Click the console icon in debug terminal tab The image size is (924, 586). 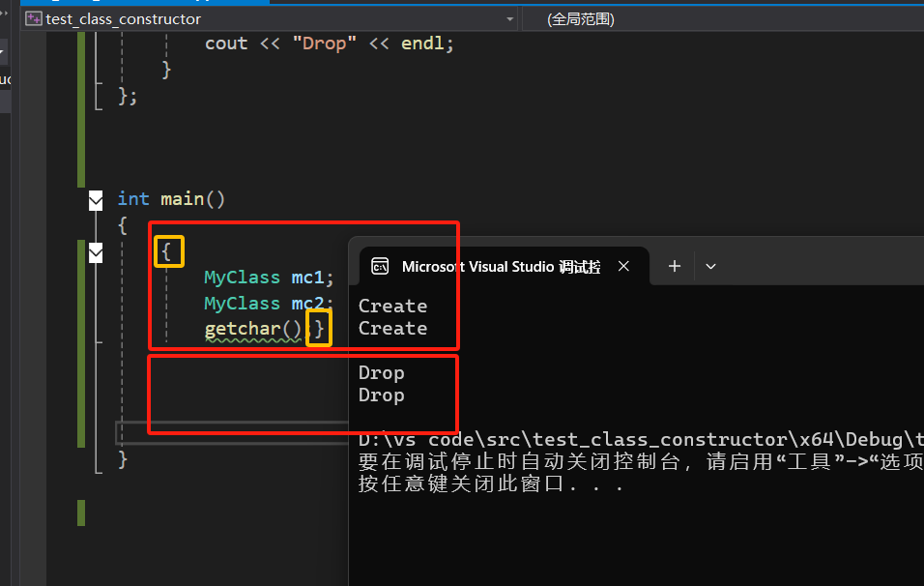coord(380,267)
